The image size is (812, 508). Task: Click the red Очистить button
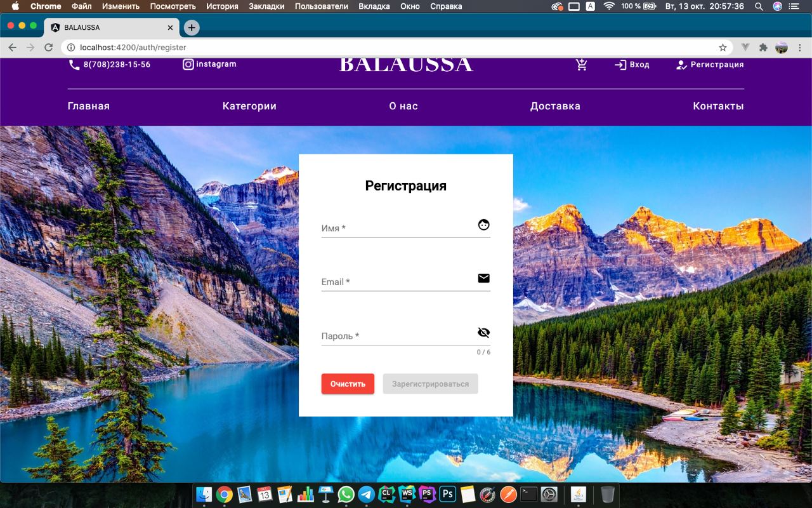click(x=348, y=384)
